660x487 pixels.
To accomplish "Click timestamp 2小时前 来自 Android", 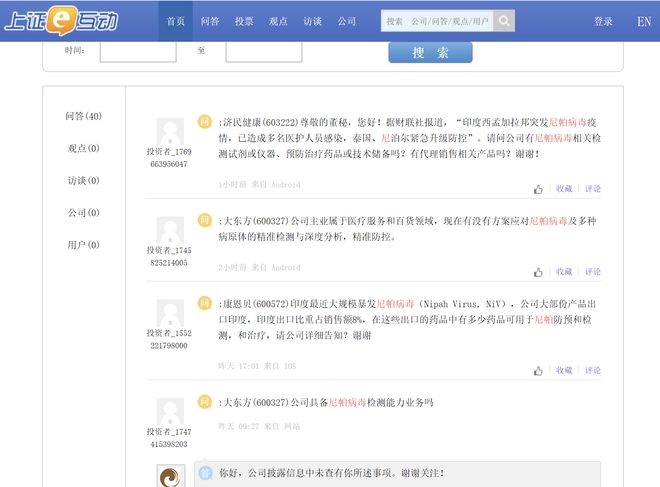I will click(259, 267).
